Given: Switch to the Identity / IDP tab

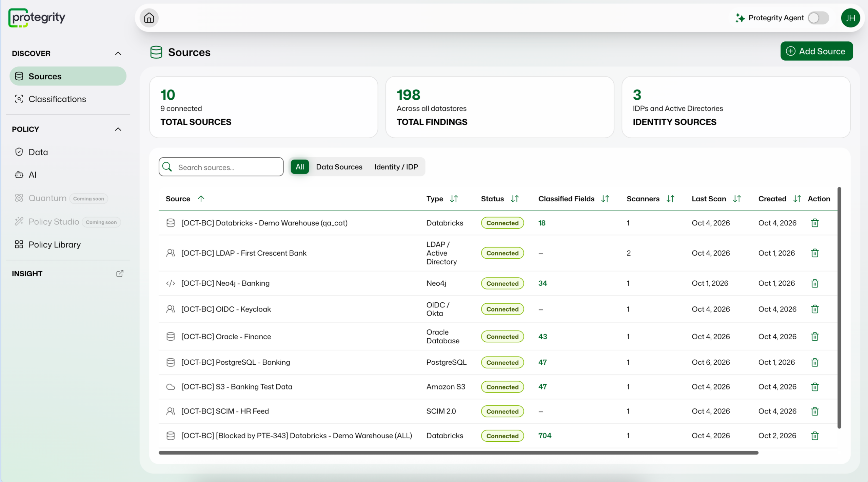Looking at the screenshot, I should click(x=396, y=167).
